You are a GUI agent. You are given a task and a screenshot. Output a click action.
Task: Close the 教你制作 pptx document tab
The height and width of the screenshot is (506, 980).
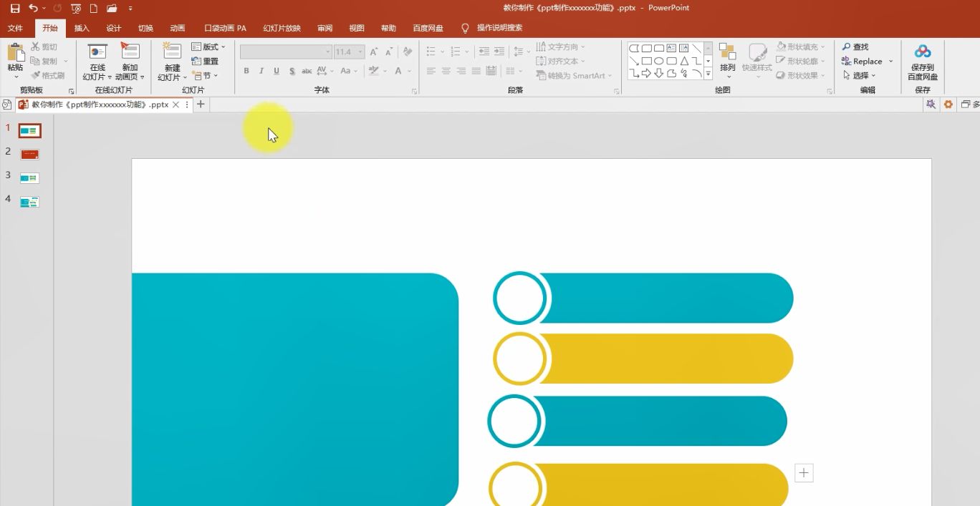(x=176, y=104)
